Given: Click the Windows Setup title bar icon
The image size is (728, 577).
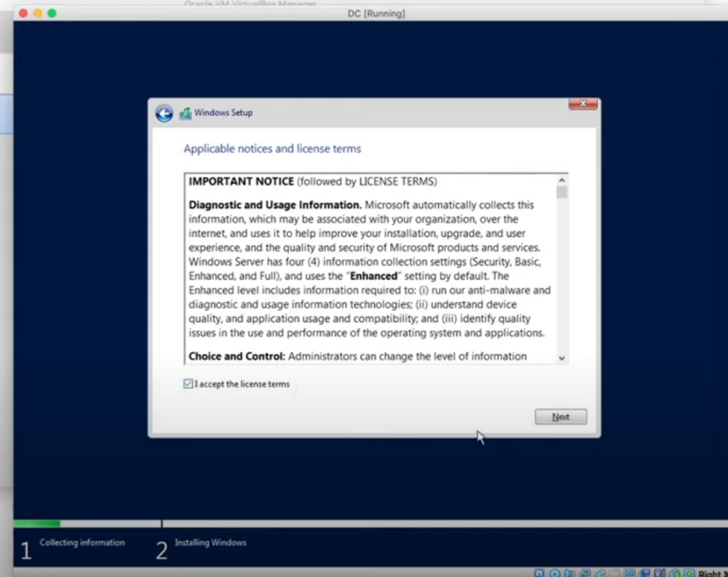Looking at the screenshot, I should (x=186, y=113).
